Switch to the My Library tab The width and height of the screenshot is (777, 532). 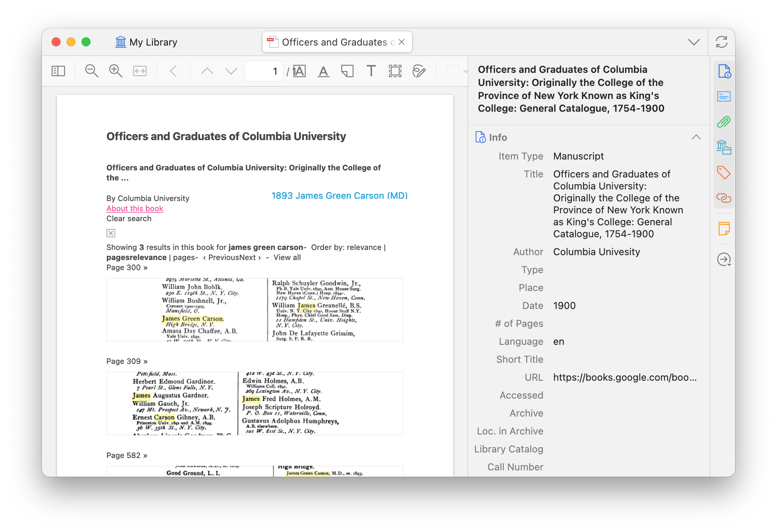pyautogui.click(x=147, y=42)
